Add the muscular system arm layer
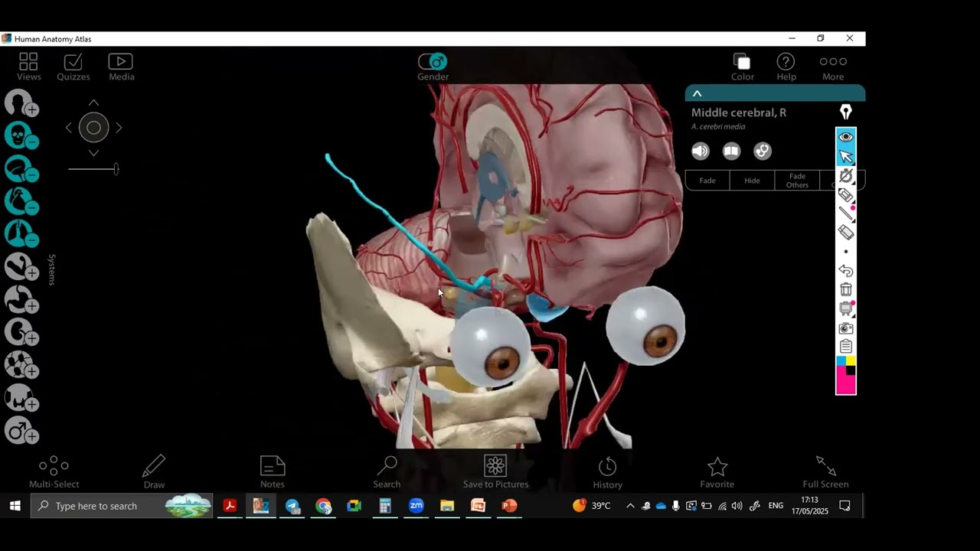 coord(21,268)
